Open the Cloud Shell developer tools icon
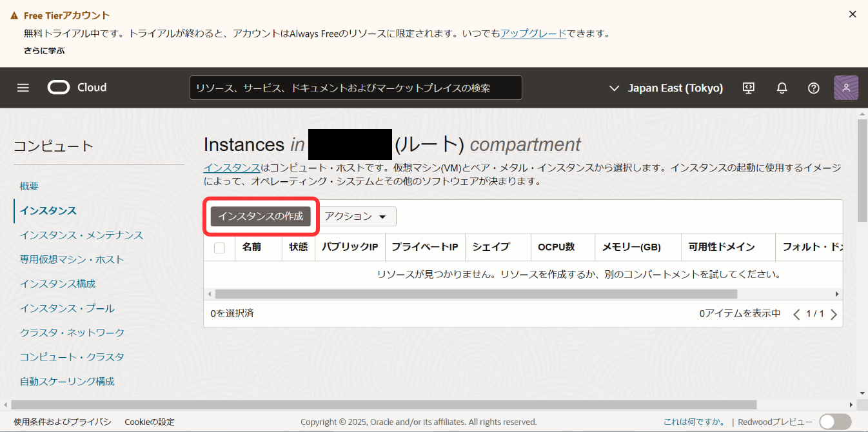868x432 pixels. click(x=749, y=88)
